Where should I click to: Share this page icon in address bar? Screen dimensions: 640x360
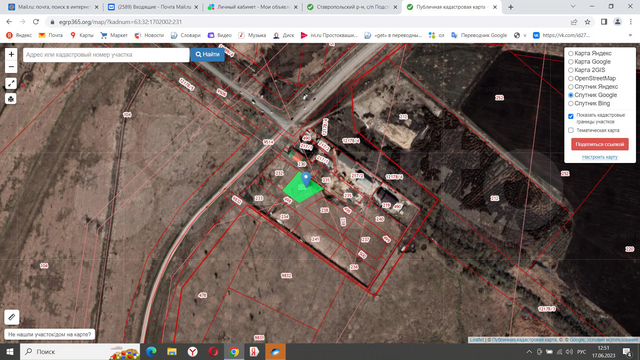click(x=574, y=22)
